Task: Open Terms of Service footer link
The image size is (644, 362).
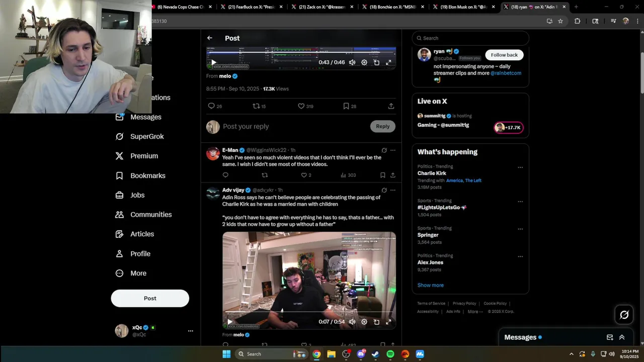Action: tap(431, 304)
